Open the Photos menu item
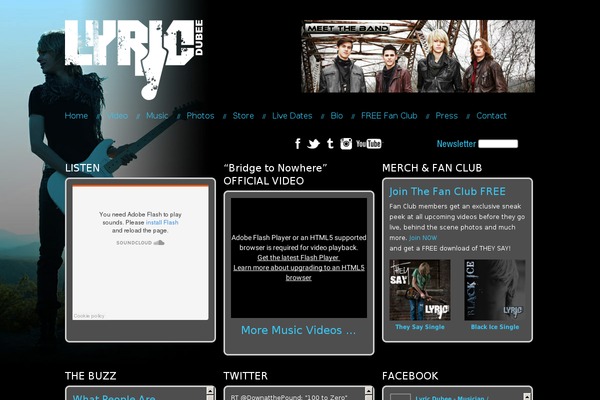 click(200, 116)
